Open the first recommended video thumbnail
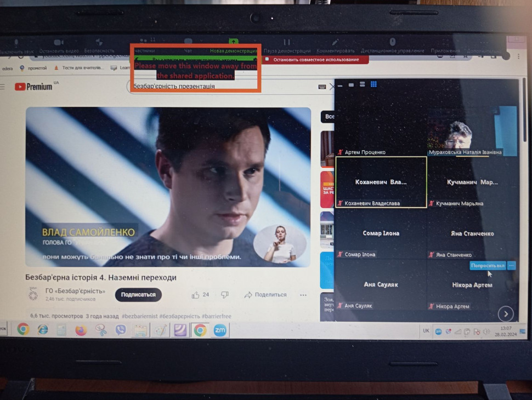The width and height of the screenshot is (532, 400). (x=327, y=149)
